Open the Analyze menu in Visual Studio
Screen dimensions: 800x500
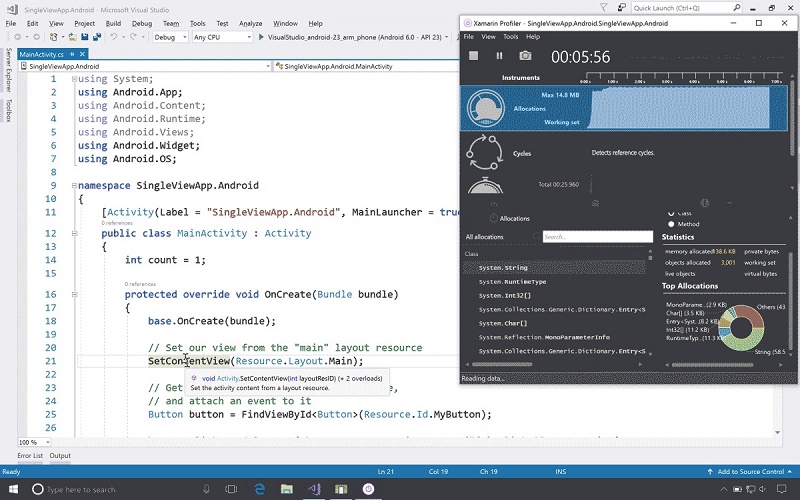[251, 23]
